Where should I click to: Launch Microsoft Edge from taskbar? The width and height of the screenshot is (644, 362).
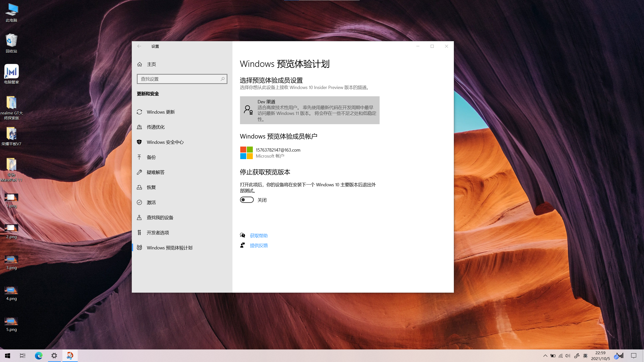38,356
